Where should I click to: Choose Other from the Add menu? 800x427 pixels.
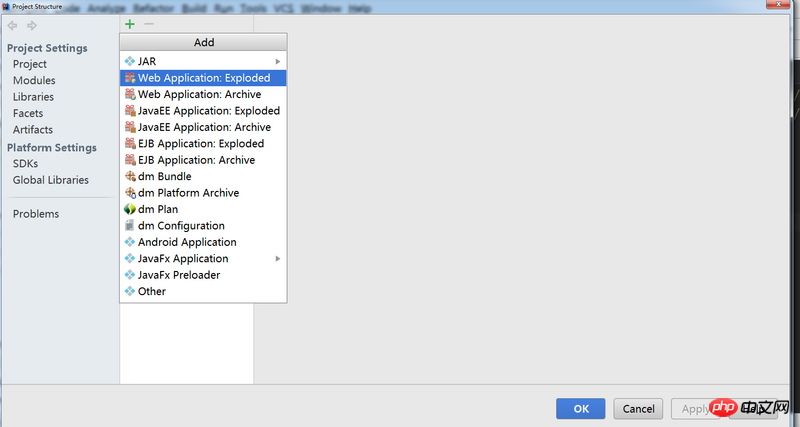click(152, 291)
